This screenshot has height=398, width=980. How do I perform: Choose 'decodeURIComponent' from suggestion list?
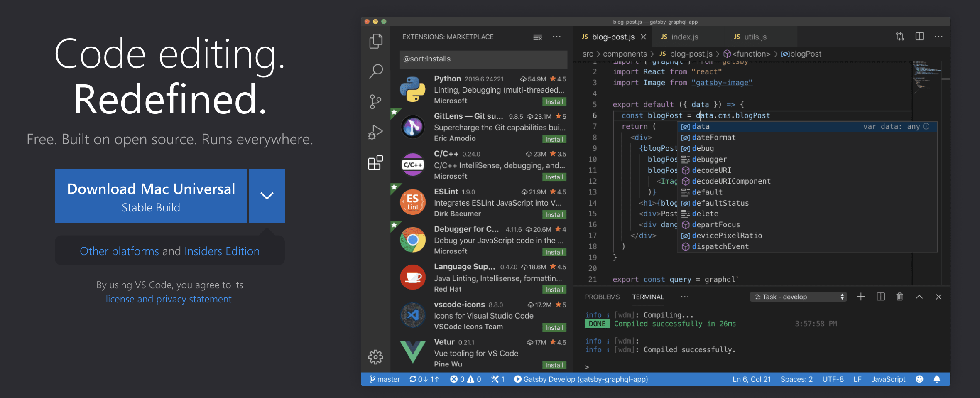[x=807, y=181]
